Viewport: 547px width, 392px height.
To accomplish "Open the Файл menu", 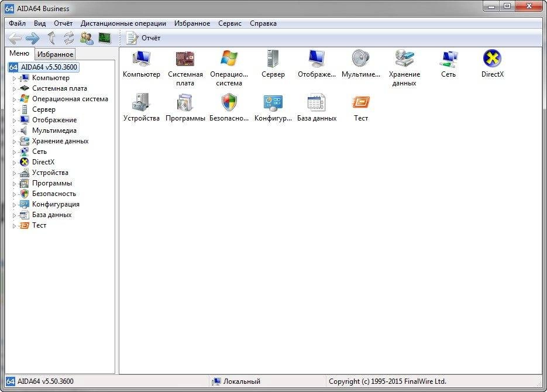I will [x=17, y=23].
